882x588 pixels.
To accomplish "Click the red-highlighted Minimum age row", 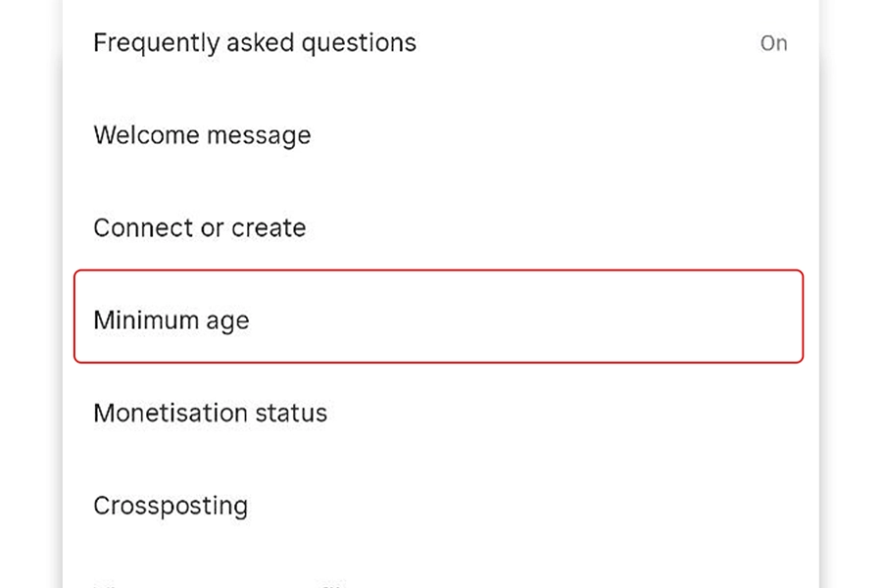I will tap(438, 317).
